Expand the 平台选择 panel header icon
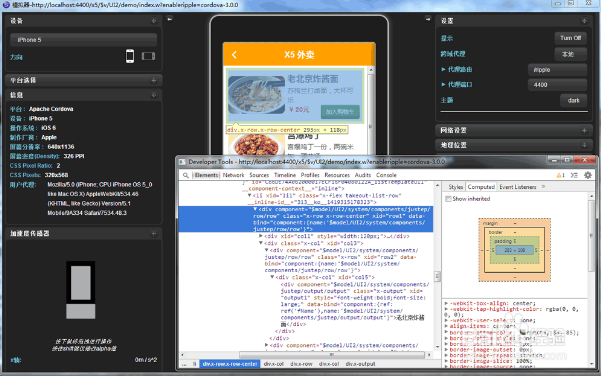Image resolution: width=601 pixels, height=377 pixels. pyautogui.click(x=154, y=80)
